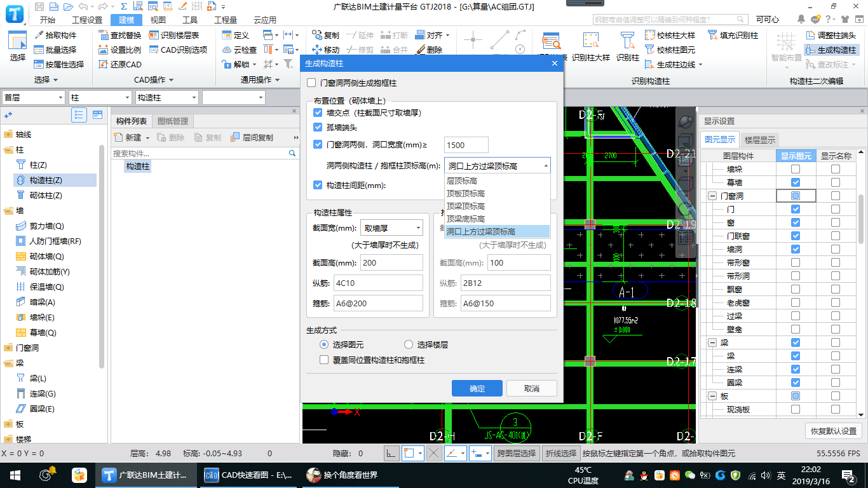868x488 pixels.
Task: Click 定义 in the ribbon
Action: pos(236,36)
